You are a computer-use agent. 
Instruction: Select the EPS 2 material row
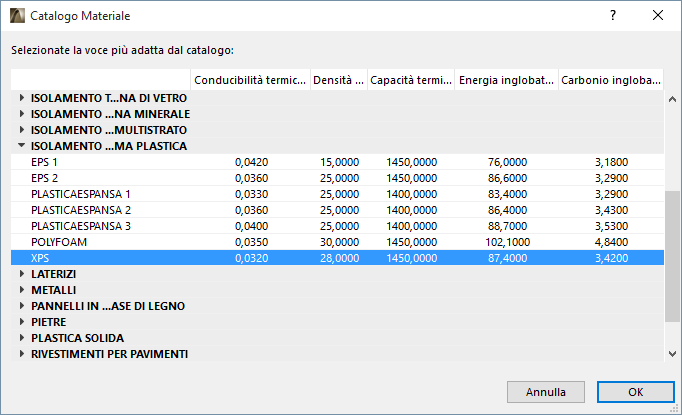point(338,178)
